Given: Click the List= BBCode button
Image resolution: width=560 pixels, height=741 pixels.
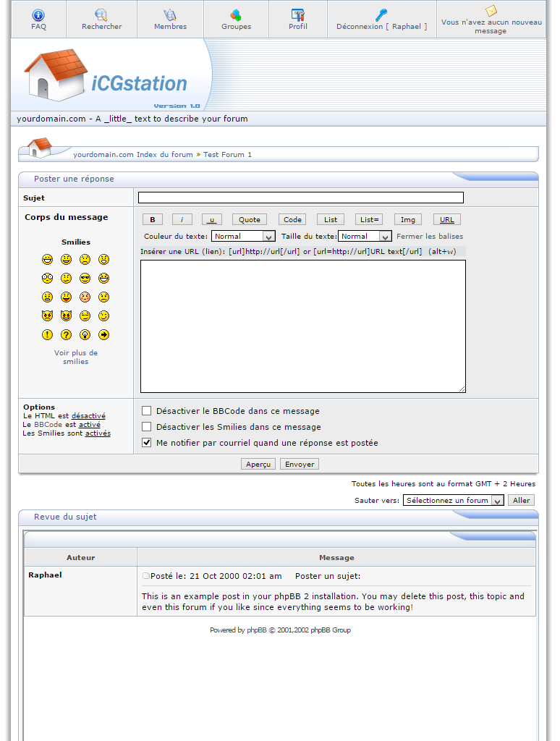Looking at the screenshot, I should point(369,220).
